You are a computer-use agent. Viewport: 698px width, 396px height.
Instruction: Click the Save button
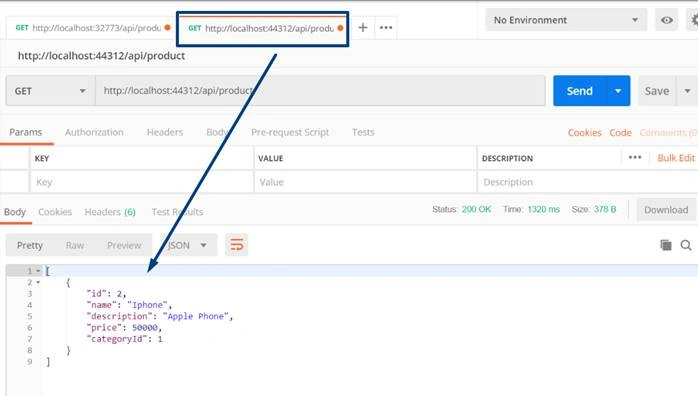pyautogui.click(x=657, y=91)
